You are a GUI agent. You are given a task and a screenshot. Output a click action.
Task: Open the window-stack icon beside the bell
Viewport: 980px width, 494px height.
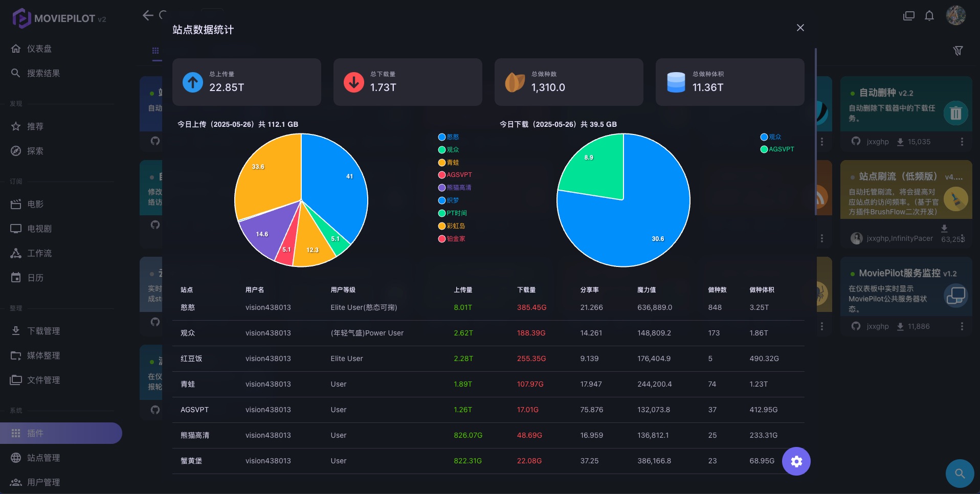[x=909, y=16]
